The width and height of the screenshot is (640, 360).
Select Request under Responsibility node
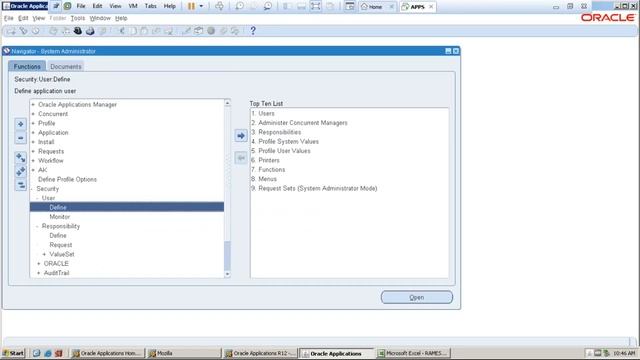(61, 245)
